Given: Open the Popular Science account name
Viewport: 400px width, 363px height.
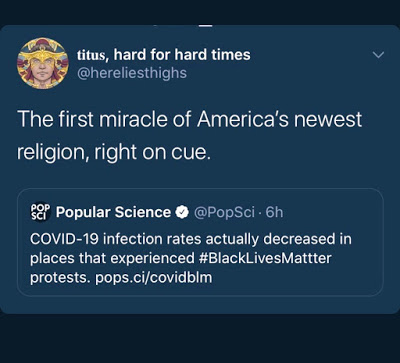Looking at the screenshot, I should (x=113, y=212).
